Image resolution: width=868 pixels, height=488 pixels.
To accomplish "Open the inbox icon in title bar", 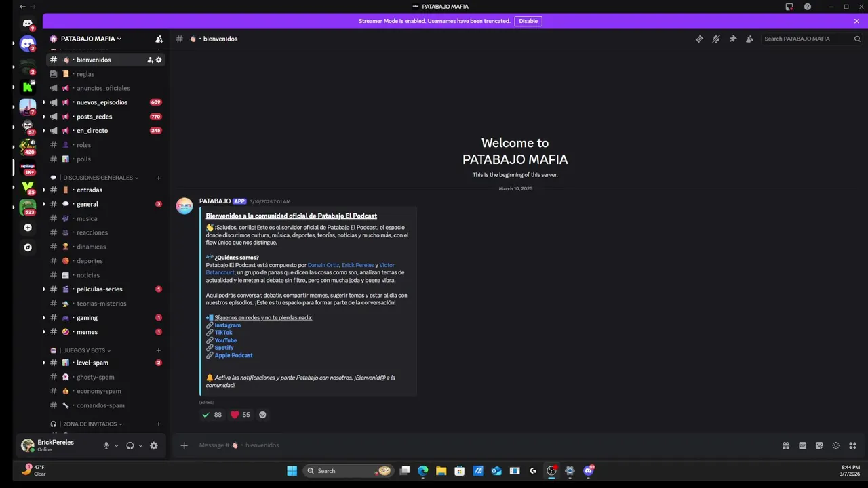I will [x=789, y=7].
